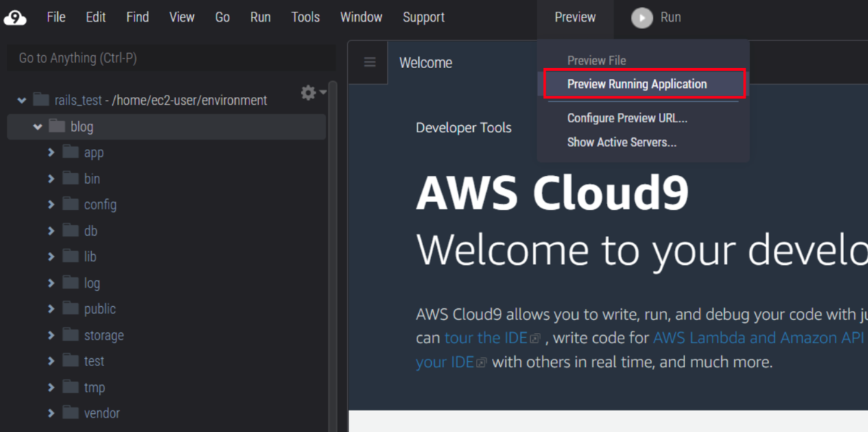Open the Edit menu
Screen dimensions: 868x432
tap(95, 17)
